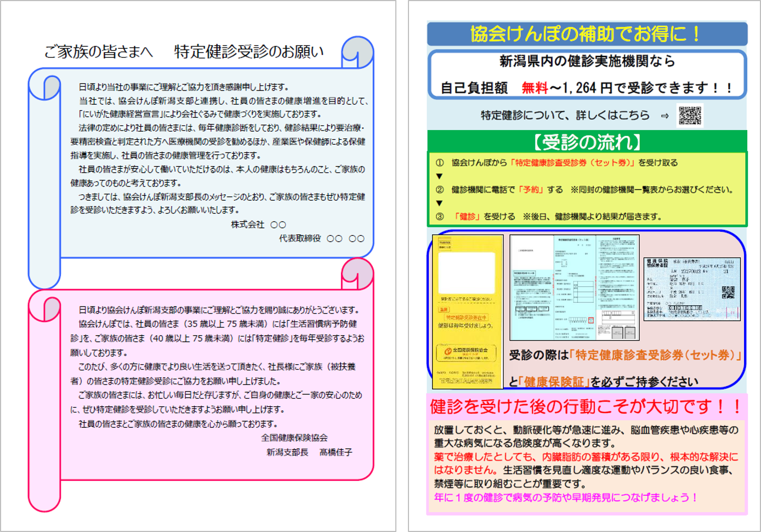Image resolution: width=761 pixels, height=532 pixels.
Task: Click the arrow ⇒ pointing to QR code
Action: pyautogui.click(x=665, y=116)
